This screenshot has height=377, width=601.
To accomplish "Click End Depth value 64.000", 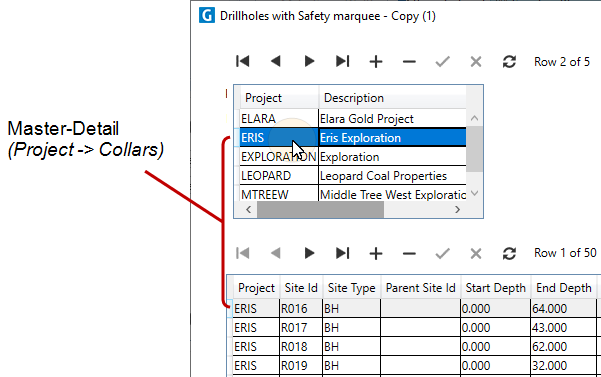I will (x=563, y=308).
